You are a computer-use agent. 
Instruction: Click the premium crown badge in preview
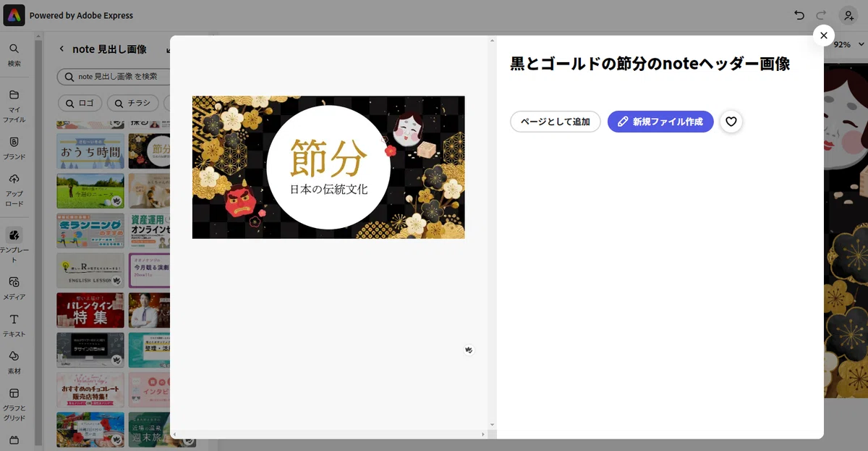pos(469,350)
